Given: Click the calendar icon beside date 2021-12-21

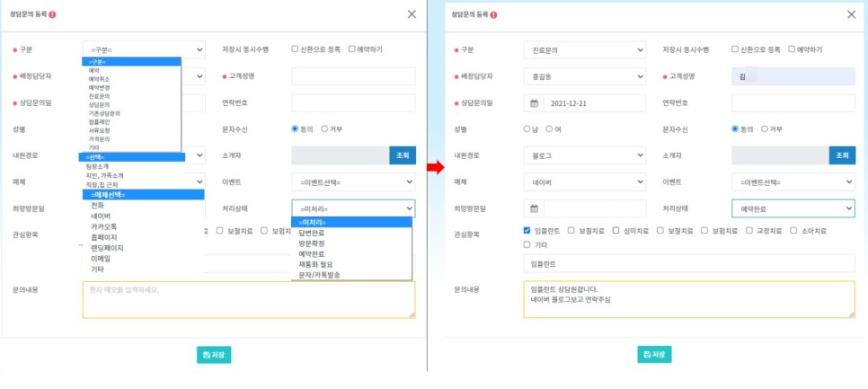Looking at the screenshot, I should click(533, 103).
